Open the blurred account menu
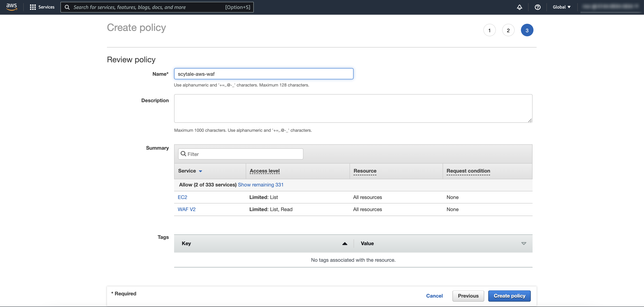 611,7
